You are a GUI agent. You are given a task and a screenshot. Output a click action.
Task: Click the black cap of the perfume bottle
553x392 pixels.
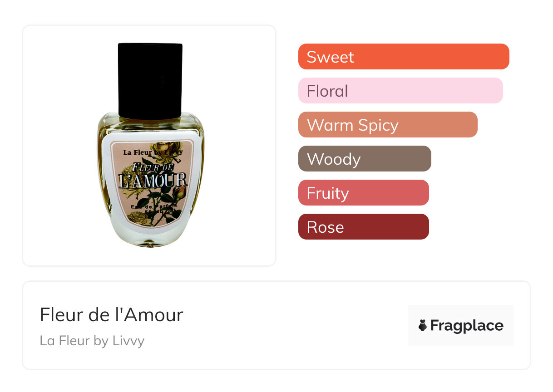(150, 80)
